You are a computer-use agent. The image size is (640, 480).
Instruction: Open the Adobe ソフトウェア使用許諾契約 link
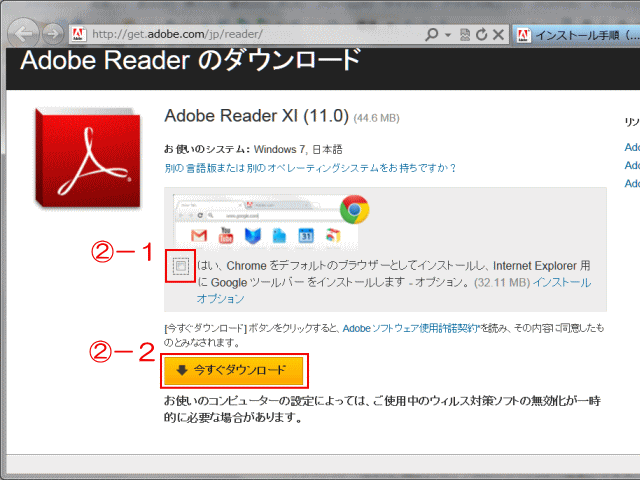point(410,328)
